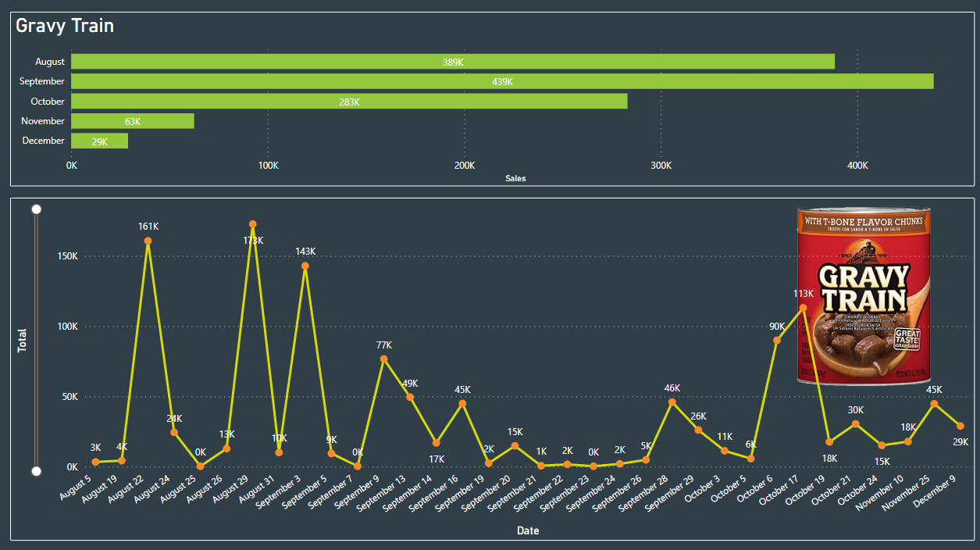This screenshot has width=980, height=550.
Task: Select the November 63K bar
Action: pyautogui.click(x=132, y=121)
